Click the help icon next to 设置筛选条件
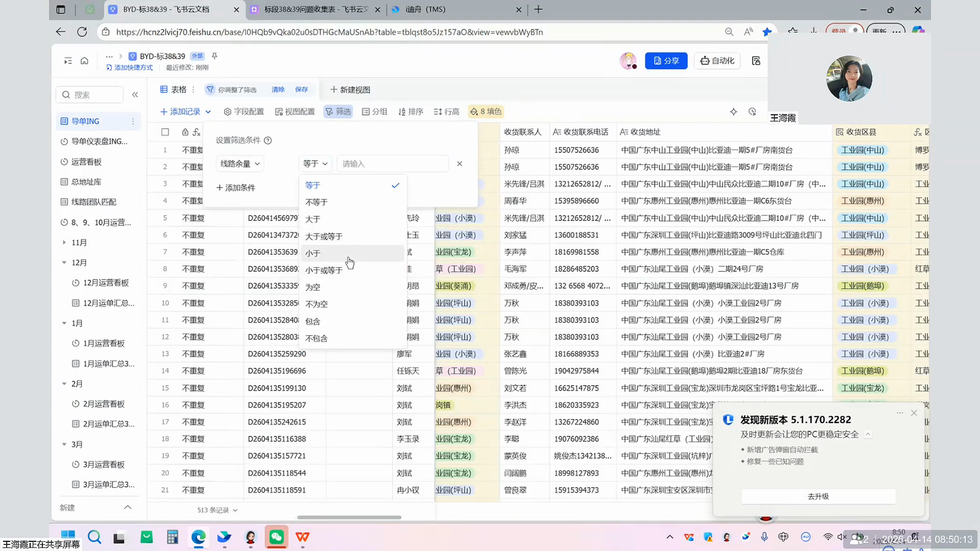980x551 pixels. (x=268, y=140)
